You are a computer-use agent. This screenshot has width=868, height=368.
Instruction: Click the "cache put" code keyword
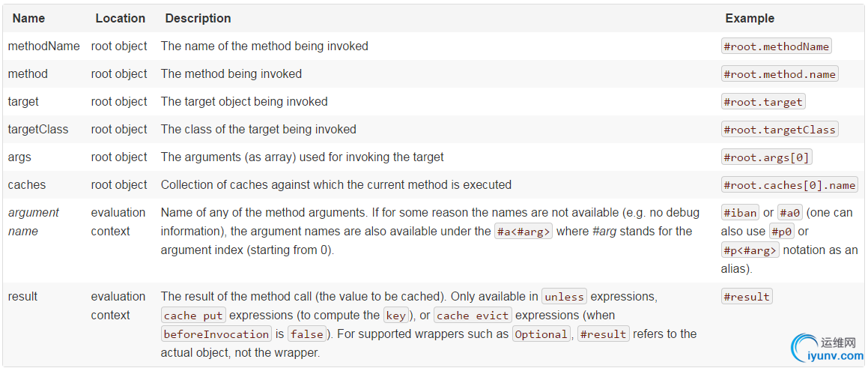point(194,316)
